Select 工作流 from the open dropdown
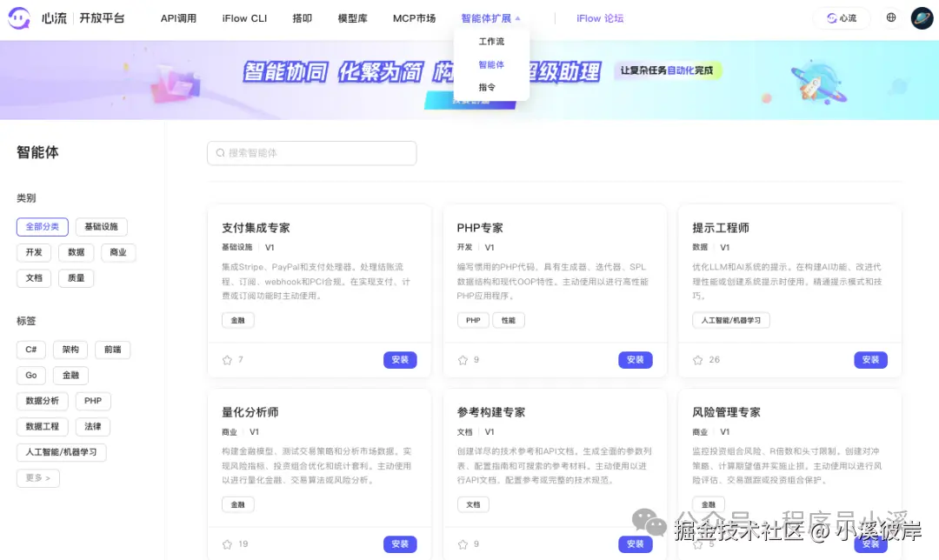The width and height of the screenshot is (939, 560). 490,41
